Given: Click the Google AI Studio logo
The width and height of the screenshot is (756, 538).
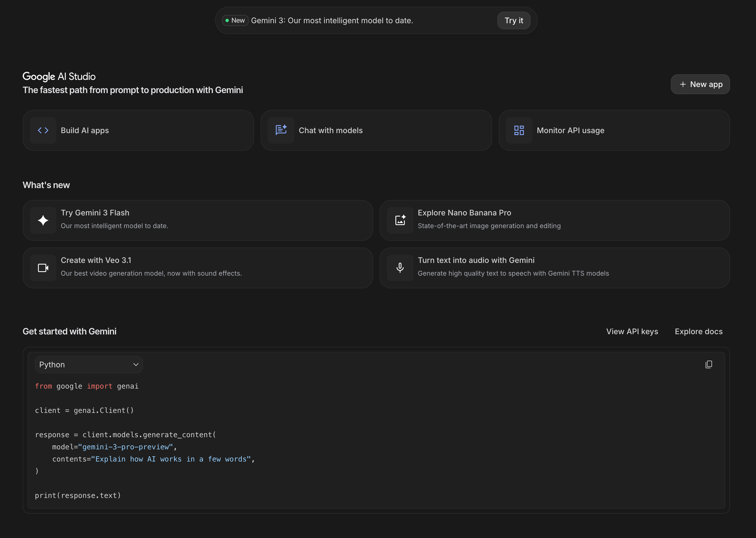Looking at the screenshot, I should (59, 76).
